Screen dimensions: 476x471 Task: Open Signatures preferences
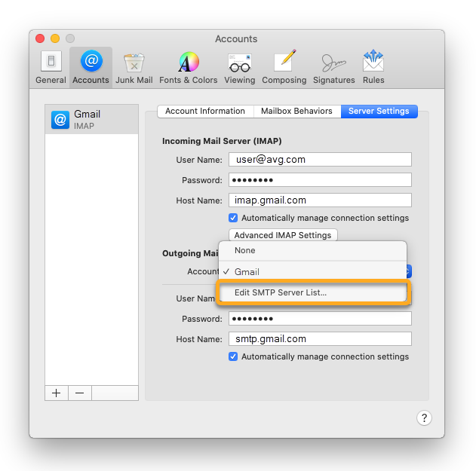click(334, 67)
